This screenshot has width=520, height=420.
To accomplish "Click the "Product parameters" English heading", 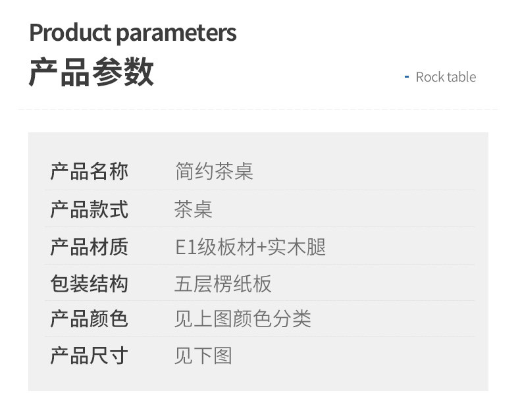I will coord(132,32).
